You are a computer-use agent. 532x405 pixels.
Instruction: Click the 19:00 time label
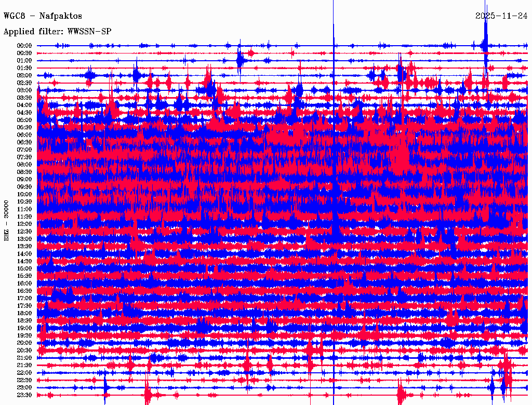(x=24, y=328)
